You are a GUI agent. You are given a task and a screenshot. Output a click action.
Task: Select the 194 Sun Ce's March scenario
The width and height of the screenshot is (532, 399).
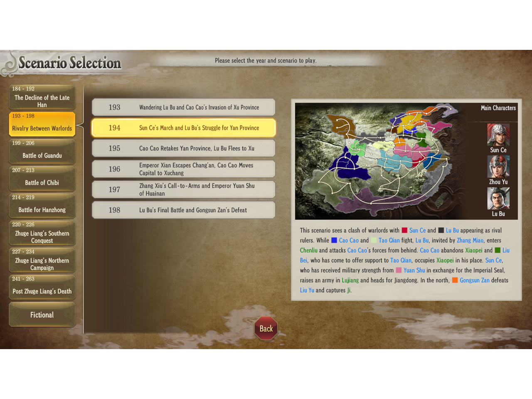(x=183, y=128)
